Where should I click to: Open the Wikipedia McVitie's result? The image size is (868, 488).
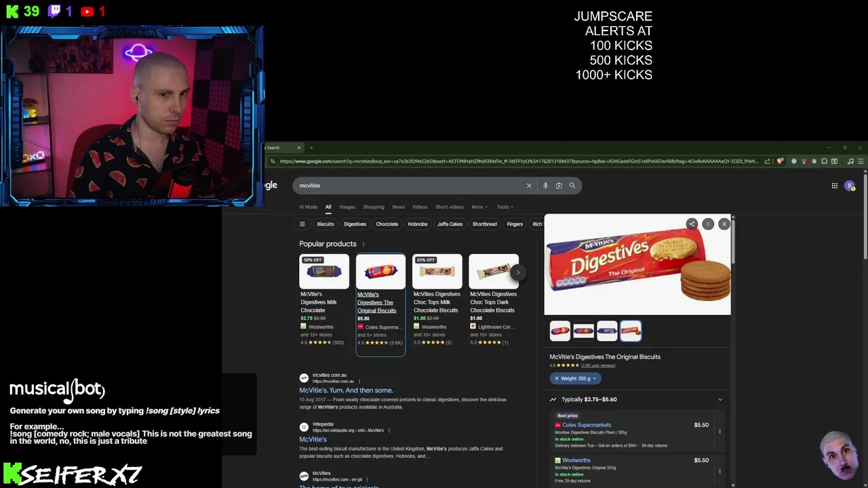click(313, 439)
